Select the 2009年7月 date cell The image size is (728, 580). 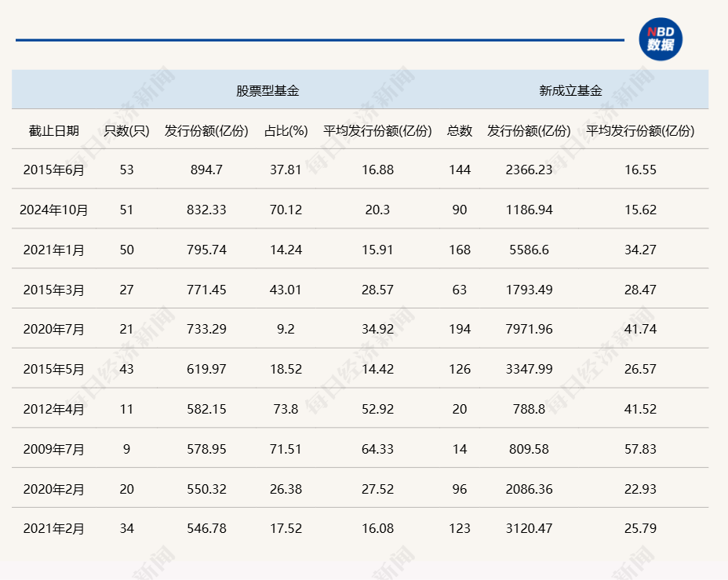(54, 449)
